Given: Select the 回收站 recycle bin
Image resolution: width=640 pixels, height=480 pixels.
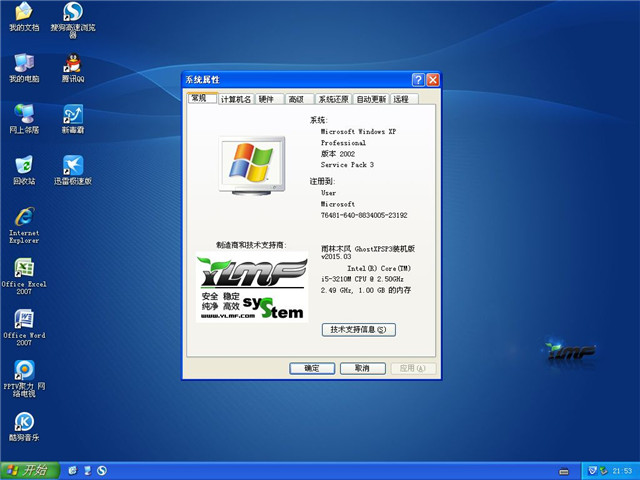Looking at the screenshot, I should 24,170.
